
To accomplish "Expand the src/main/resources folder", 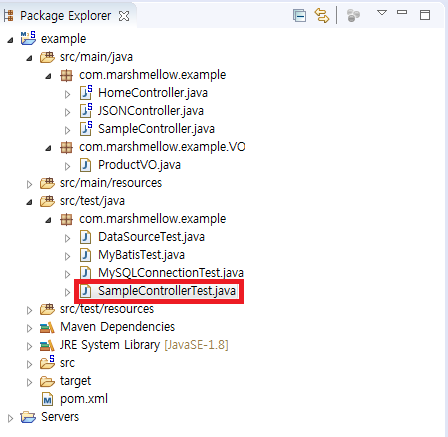I will 29,184.
